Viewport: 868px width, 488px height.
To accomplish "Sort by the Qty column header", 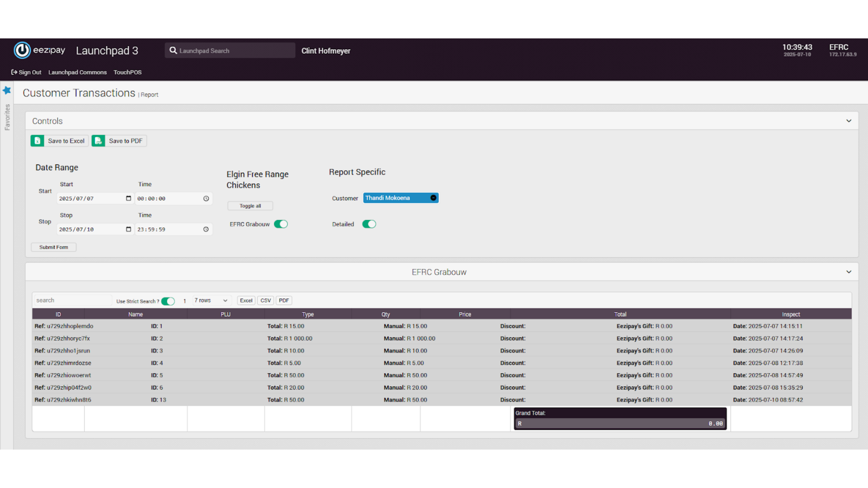I will click(x=386, y=314).
